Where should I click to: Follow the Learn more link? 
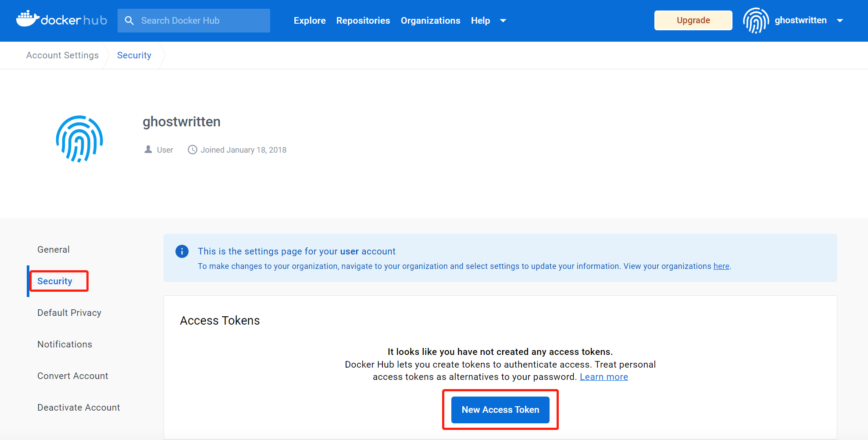(x=604, y=377)
